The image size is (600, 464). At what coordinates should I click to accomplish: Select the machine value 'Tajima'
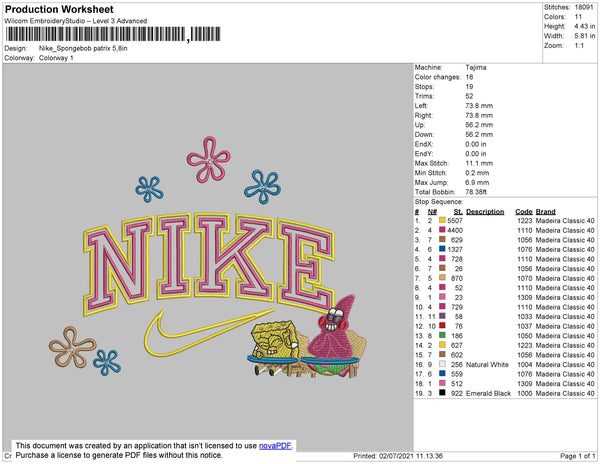(x=476, y=67)
